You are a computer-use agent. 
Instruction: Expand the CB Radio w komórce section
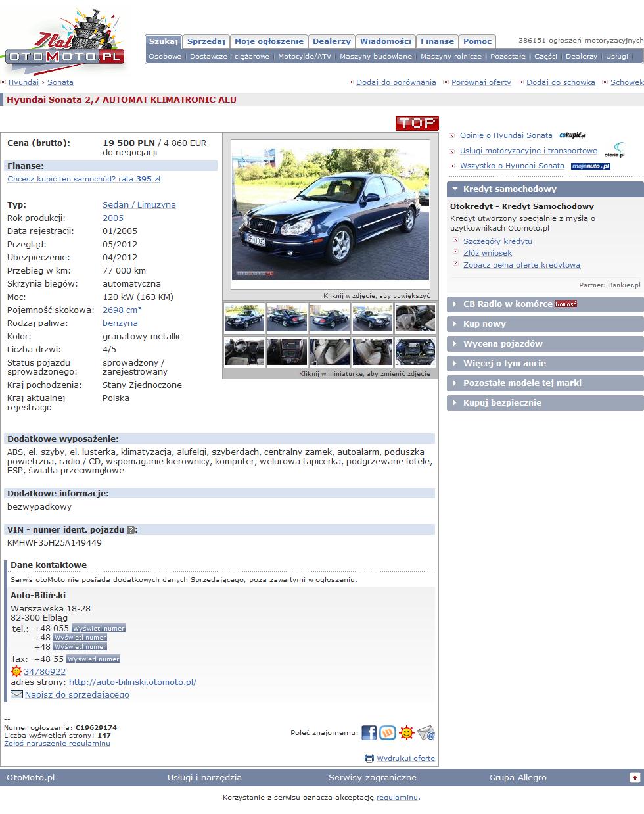pyautogui.click(x=545, y=304)
